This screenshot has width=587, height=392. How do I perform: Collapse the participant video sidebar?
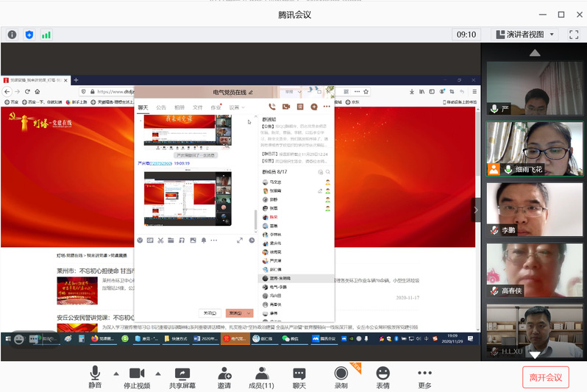pyautogui.click(x=476, y=210)
